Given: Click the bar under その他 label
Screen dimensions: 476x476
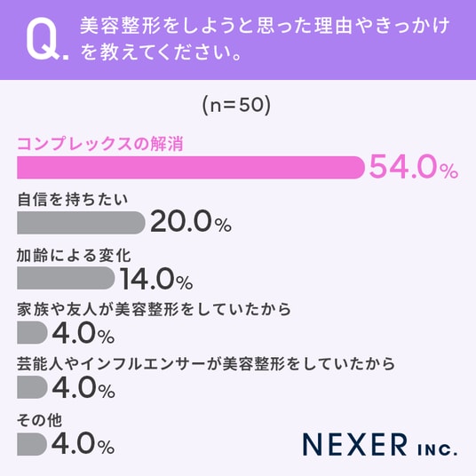Looking at the screenshot, I should click(32, 444).
